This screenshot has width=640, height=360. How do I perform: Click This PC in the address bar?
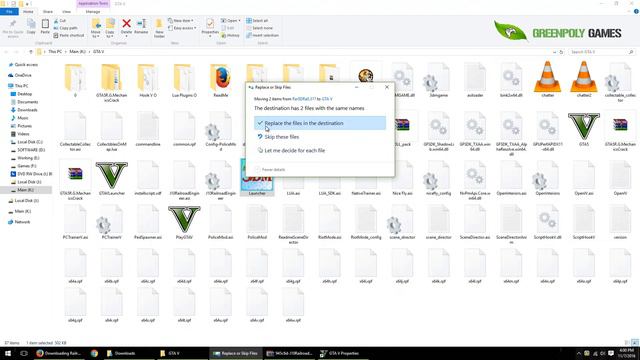click(55, 52)
